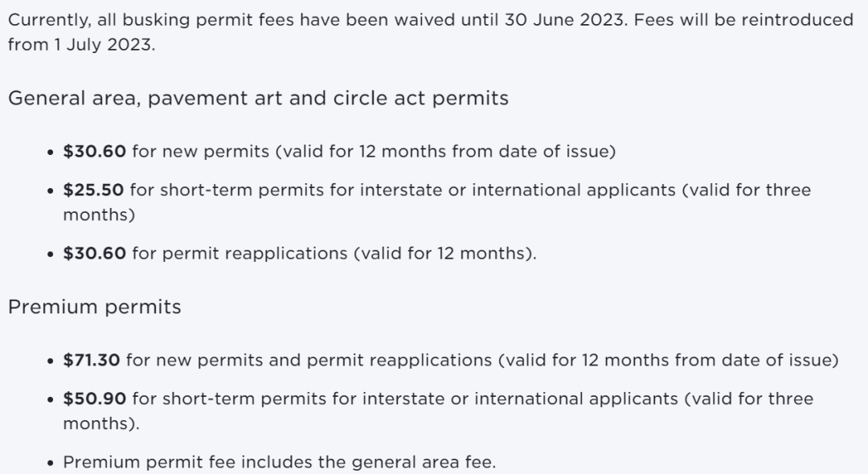Click 'interstate or international applicants' in Premium section
The image size is (868, 474).
pos(520,398)
